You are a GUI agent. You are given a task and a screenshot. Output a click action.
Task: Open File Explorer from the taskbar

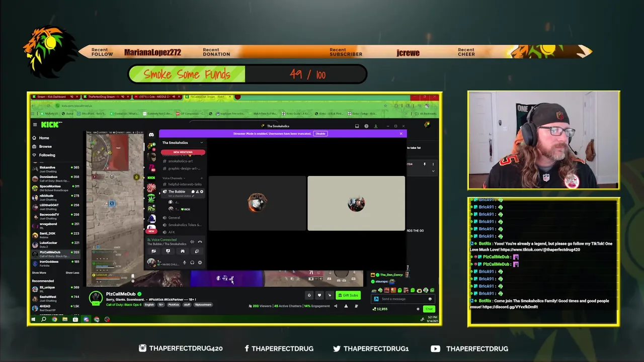(65, 319)
